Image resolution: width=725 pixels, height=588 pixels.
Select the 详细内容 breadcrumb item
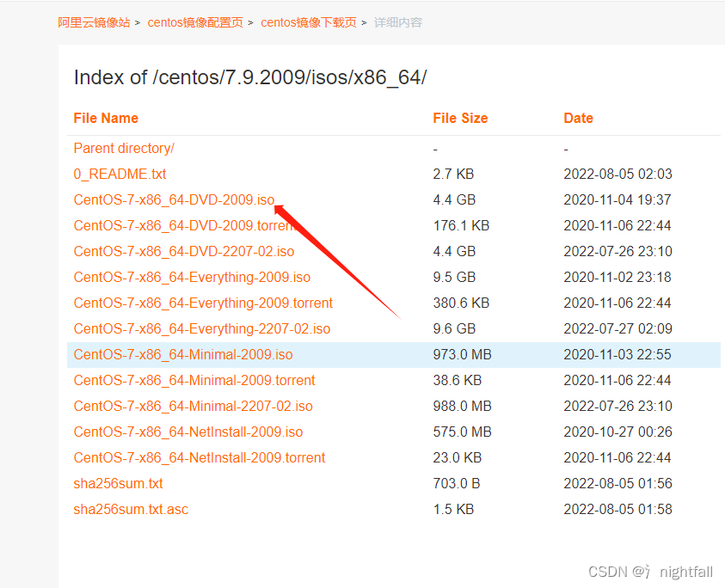[x=397, y=21]
